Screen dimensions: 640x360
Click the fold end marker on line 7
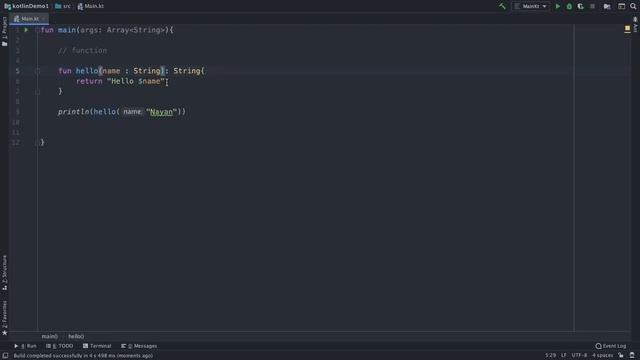coord(37,92)
